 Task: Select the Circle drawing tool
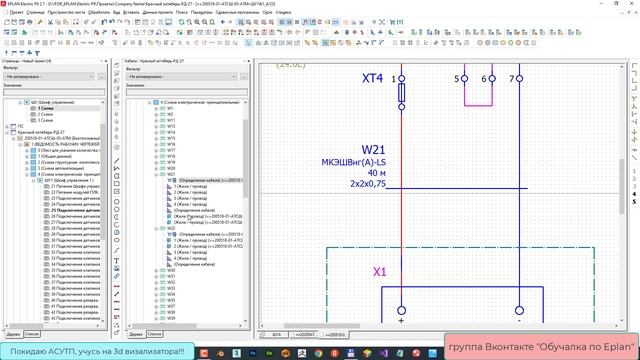click(117, 202)
